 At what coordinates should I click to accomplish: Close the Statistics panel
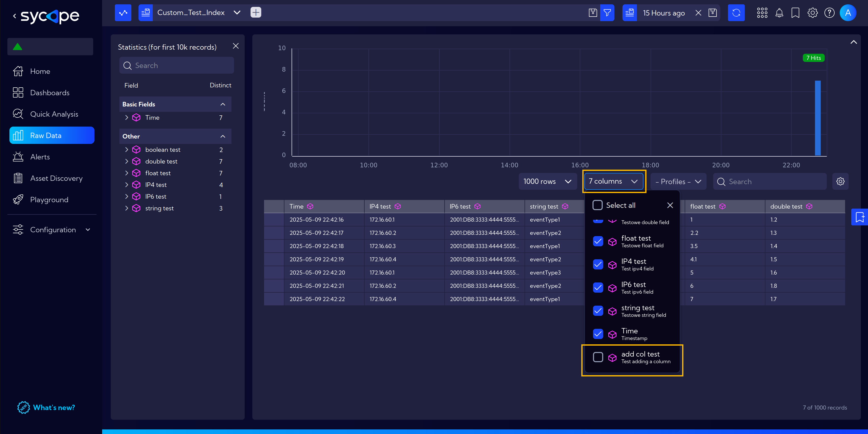236,46
